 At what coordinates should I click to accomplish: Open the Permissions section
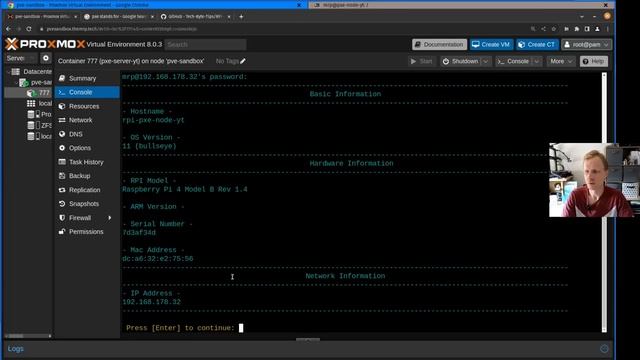coord(87,231)
